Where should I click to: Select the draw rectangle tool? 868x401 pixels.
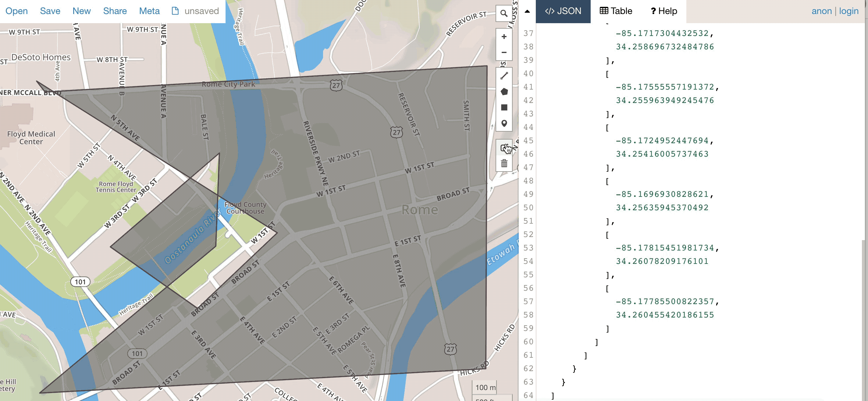[504, 108]
